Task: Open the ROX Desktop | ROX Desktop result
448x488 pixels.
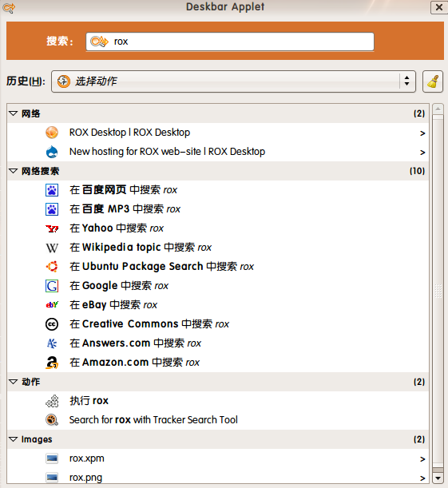Action: pos(218,133)
